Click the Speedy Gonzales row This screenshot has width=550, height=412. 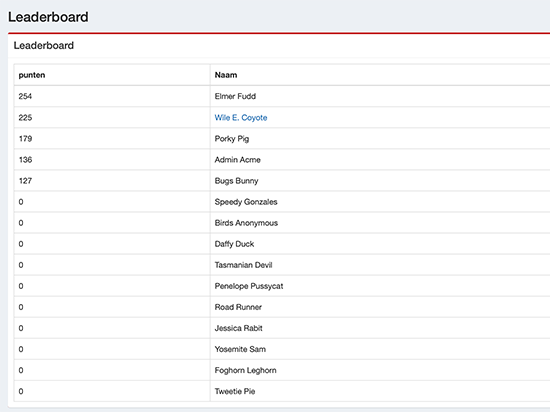[282, 202]
